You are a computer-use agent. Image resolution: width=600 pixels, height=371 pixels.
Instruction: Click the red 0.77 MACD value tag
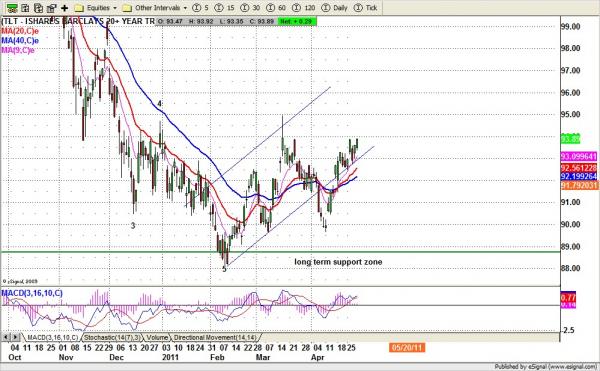[568, 297]
